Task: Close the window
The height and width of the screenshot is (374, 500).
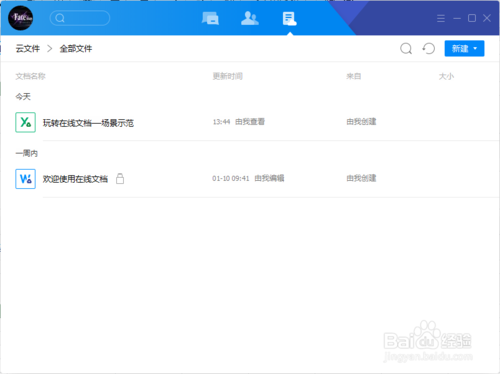Action: 487,18
